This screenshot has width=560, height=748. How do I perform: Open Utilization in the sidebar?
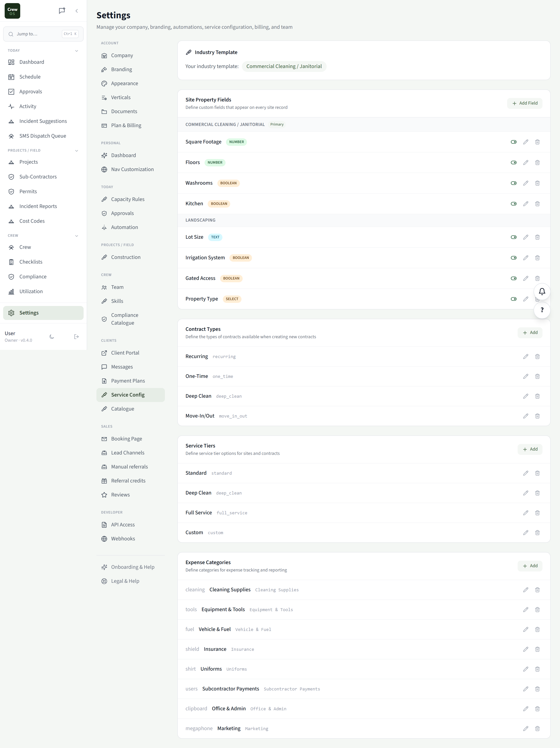pyautogui.click(x=43, y=292)
